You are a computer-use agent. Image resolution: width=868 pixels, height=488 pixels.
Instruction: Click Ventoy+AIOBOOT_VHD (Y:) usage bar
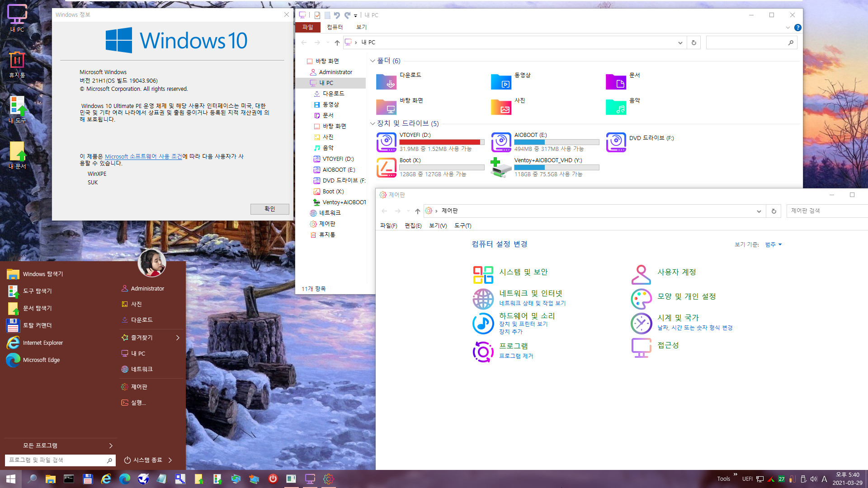(x=557, y=167)
